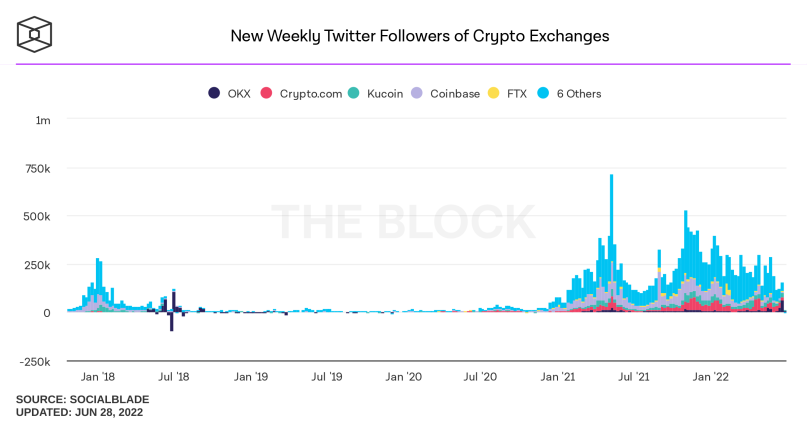Toggle the OKX dark navy legend dot
Screen dimensions: 808x424
point(214,93)
